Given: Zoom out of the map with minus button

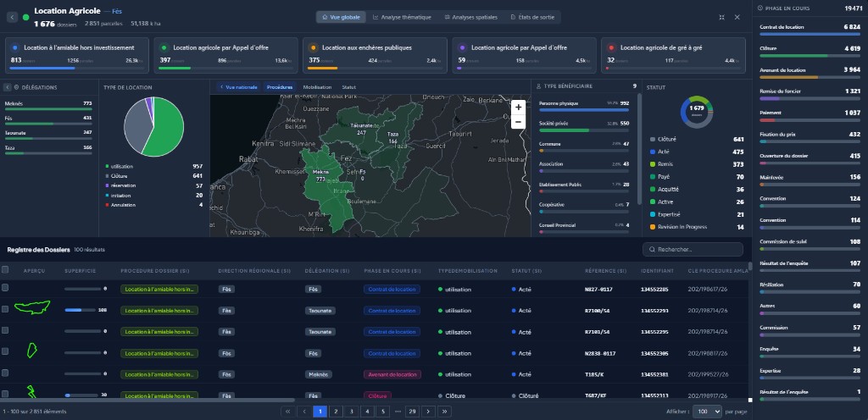Looking at the screenshot, I should tap(518, 122).
